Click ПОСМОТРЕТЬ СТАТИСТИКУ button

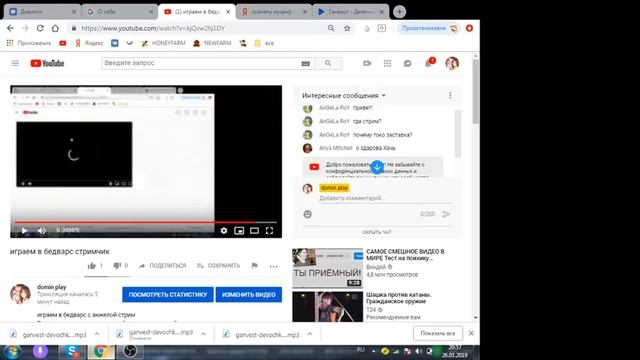coord(168,295)
